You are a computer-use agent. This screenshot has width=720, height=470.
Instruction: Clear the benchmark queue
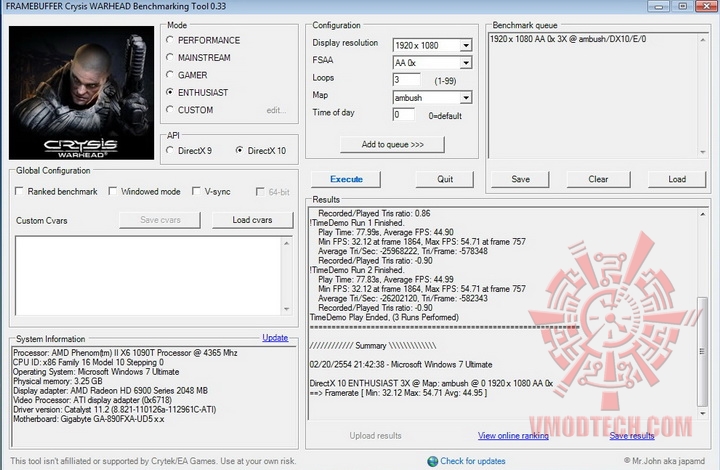(598, 179)
